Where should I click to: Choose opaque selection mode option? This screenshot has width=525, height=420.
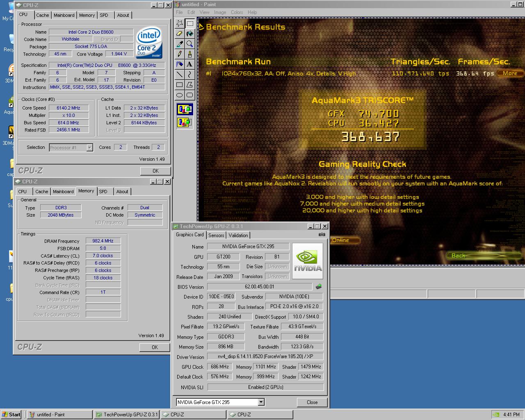[x=185, y=110]
